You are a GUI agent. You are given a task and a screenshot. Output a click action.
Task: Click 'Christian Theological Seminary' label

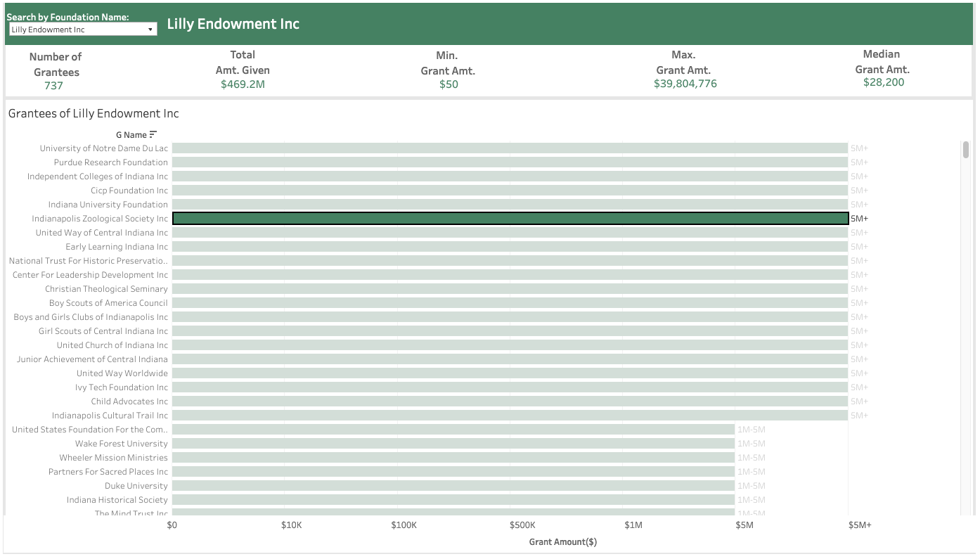pos(107,289)
